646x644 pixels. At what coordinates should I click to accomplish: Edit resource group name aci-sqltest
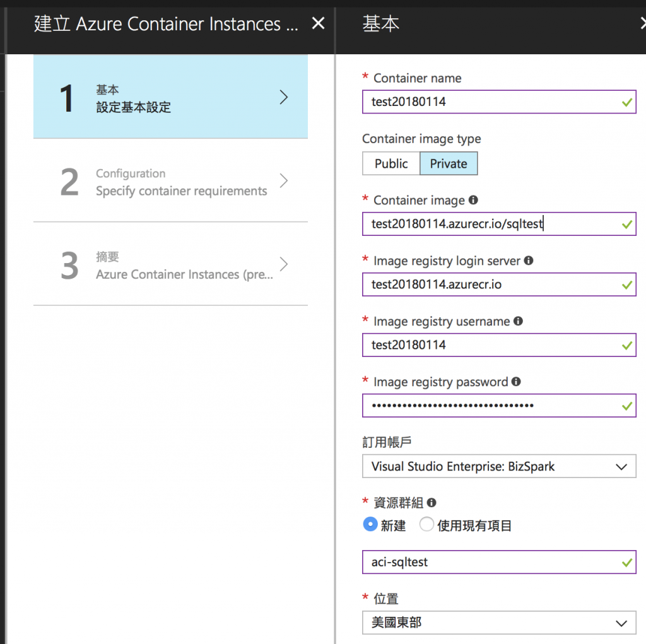point(499,562)
